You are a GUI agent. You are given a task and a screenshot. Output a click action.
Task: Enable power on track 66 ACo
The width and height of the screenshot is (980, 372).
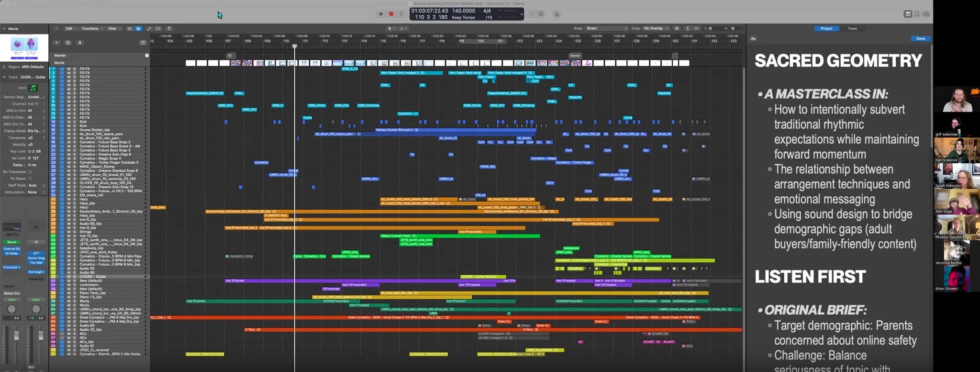62,334
